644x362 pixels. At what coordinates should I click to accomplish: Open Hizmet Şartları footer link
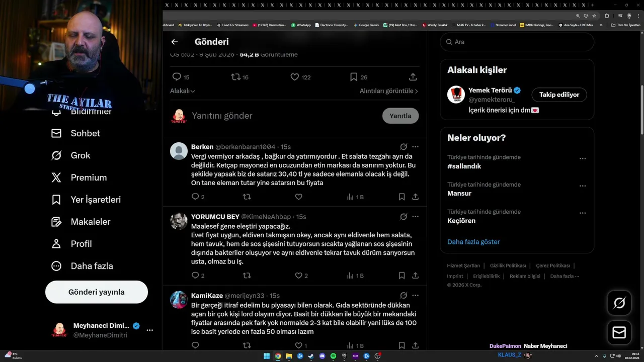463,265
